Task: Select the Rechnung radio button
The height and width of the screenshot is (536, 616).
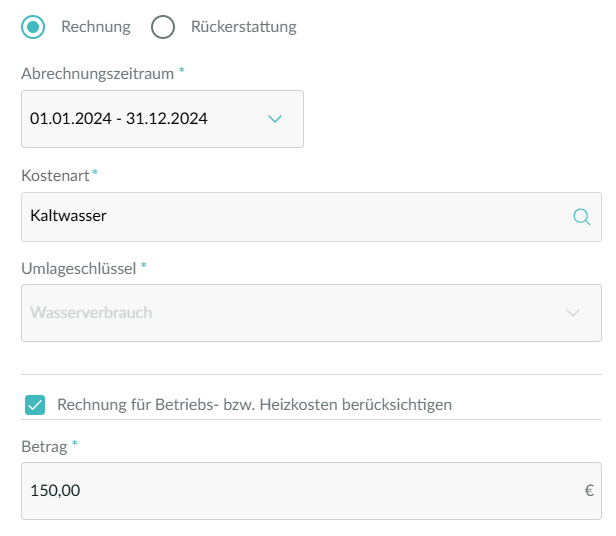Action: (33, 27)
